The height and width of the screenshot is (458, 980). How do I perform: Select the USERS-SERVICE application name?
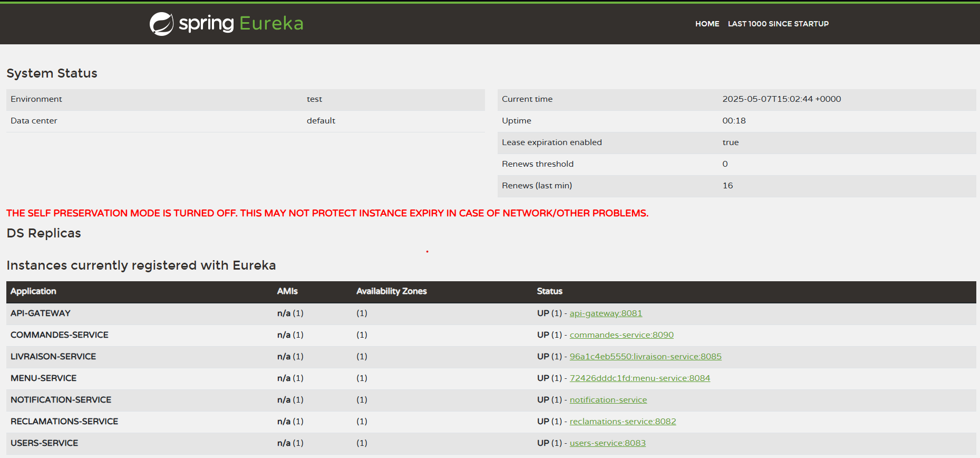pos(44,443)
